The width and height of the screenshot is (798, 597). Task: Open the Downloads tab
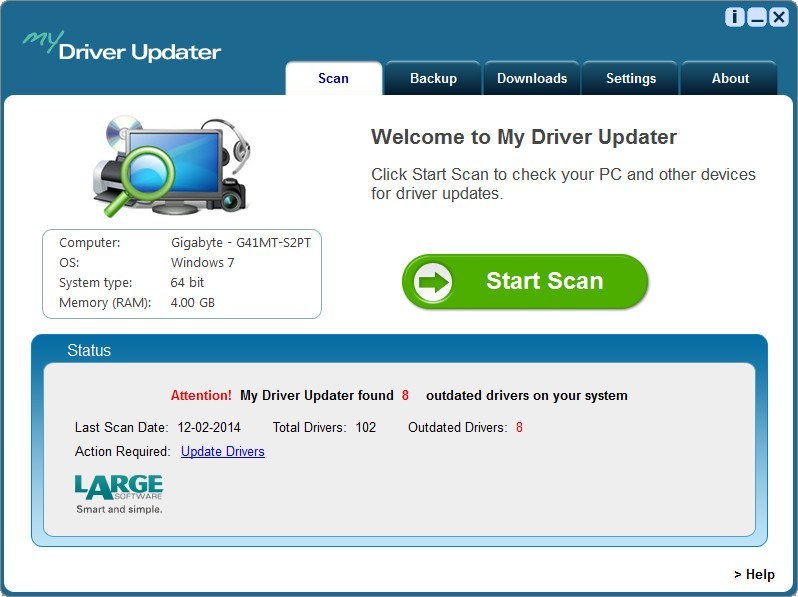point(532,78)
